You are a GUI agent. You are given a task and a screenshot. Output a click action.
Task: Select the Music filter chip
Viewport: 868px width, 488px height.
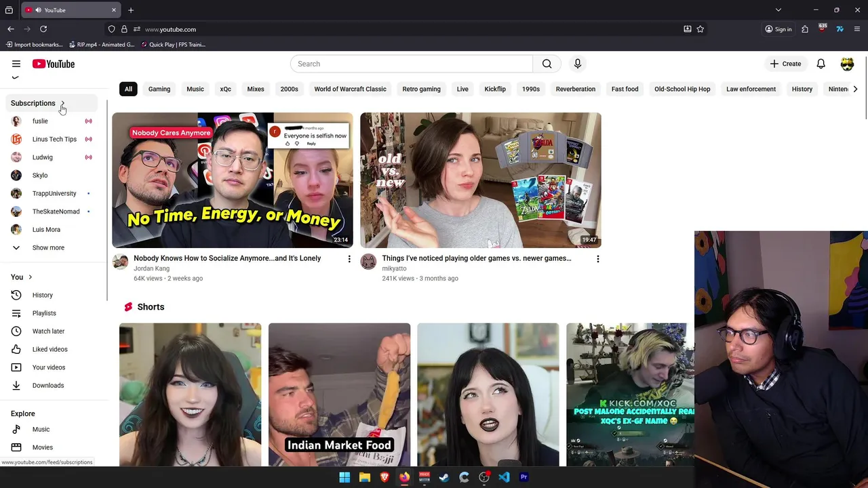pos(195,89)
